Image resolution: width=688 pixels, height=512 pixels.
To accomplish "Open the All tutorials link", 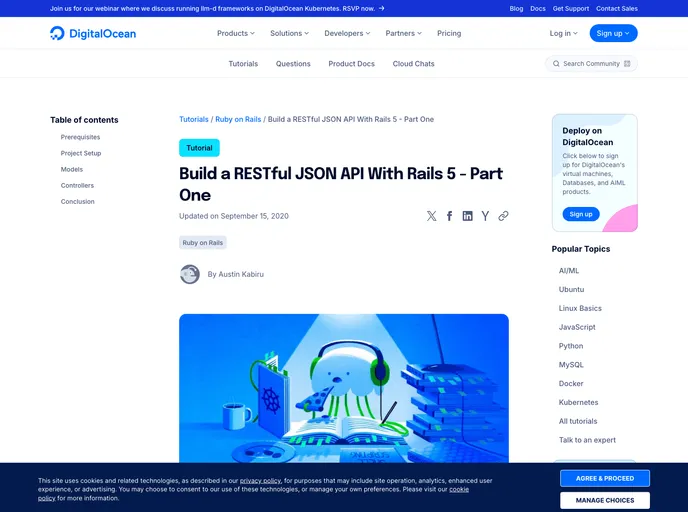I will [577, 421].
